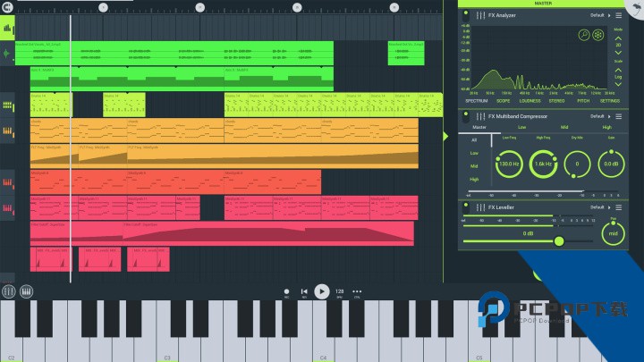Click the Mode down arrow below 2D
This screenshot has width=644, height=362.
[618, 53]
